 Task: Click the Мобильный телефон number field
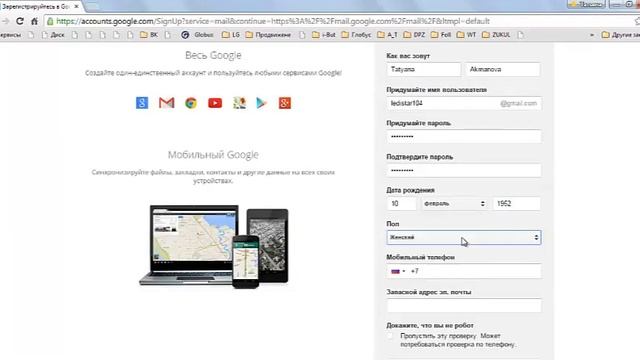click(x=464, y=271)
